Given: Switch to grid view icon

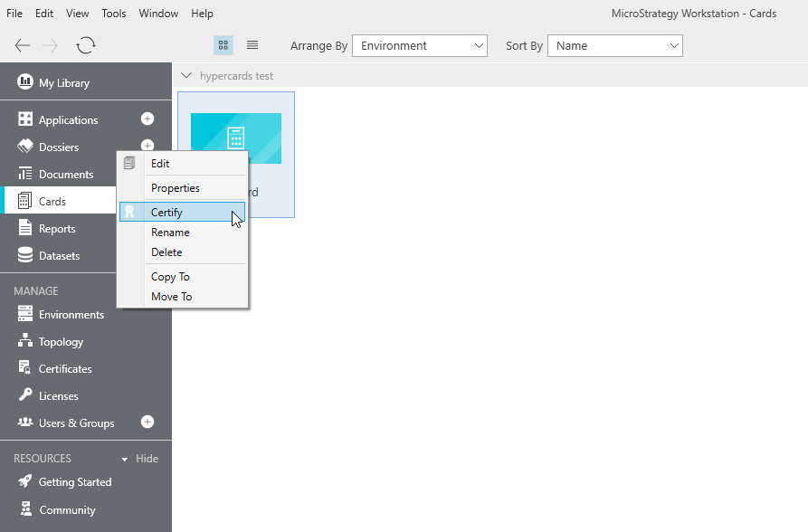Looking at the screenshot, I should (223, 45).
